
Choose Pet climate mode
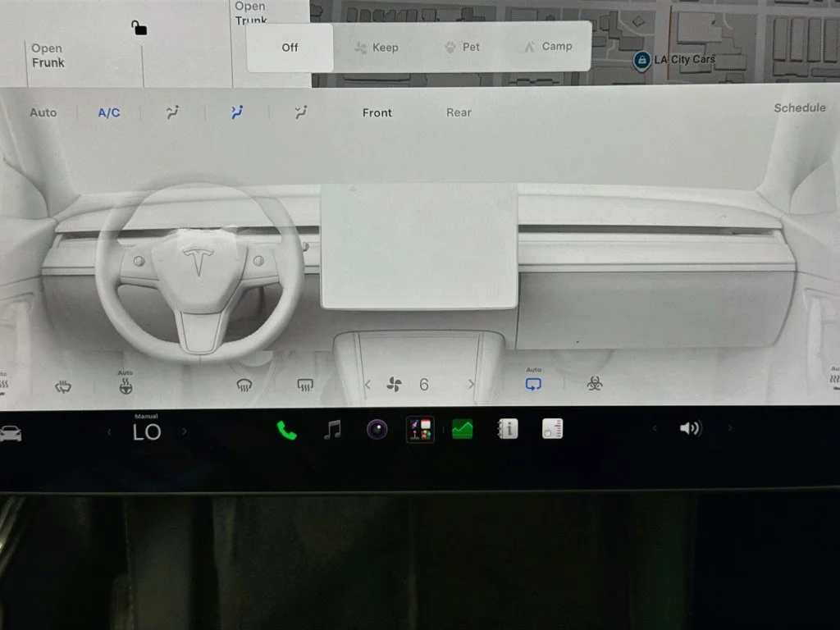tap(462, 47)
